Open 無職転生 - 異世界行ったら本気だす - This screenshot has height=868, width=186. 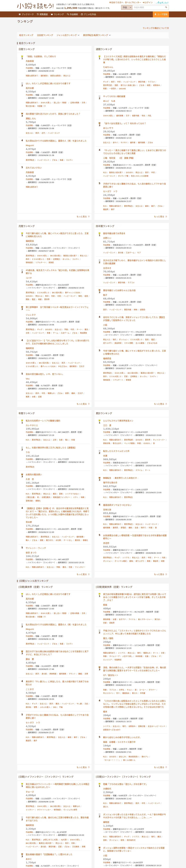point(121,478)
